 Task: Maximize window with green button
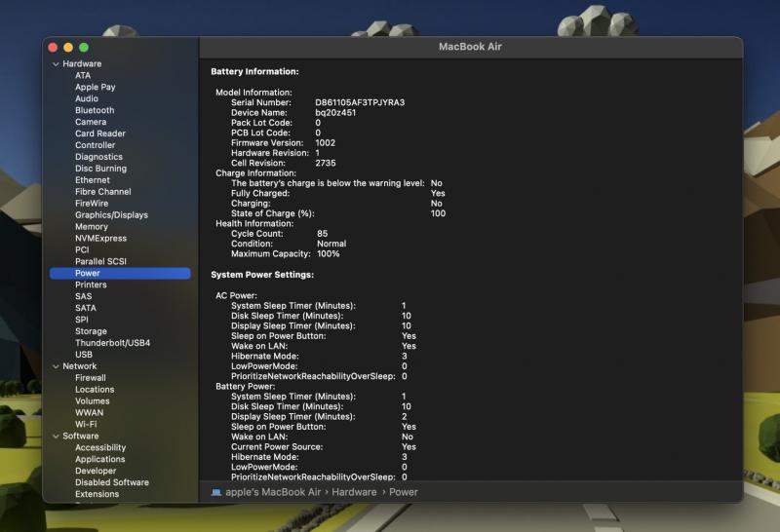pos(84,47)
